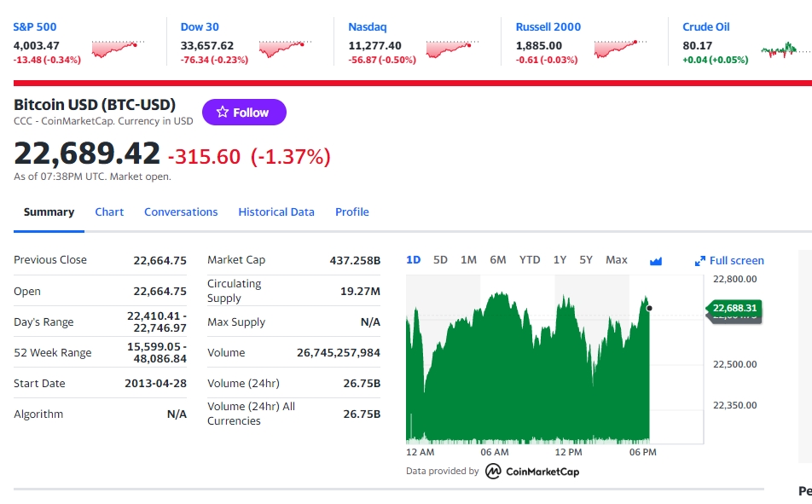Open the Chart tab
The width and height of the screenshot is (812, 504).
(x=109, y=212)
